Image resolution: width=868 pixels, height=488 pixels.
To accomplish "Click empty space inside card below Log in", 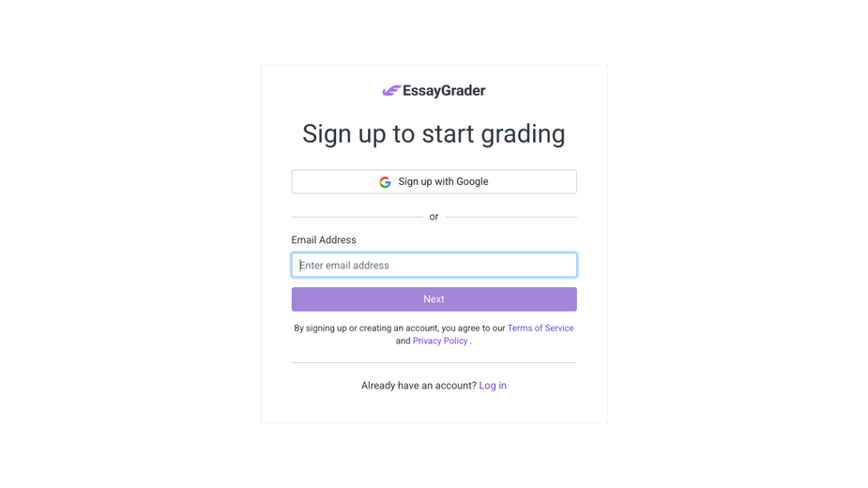I will tap(434, 409).
